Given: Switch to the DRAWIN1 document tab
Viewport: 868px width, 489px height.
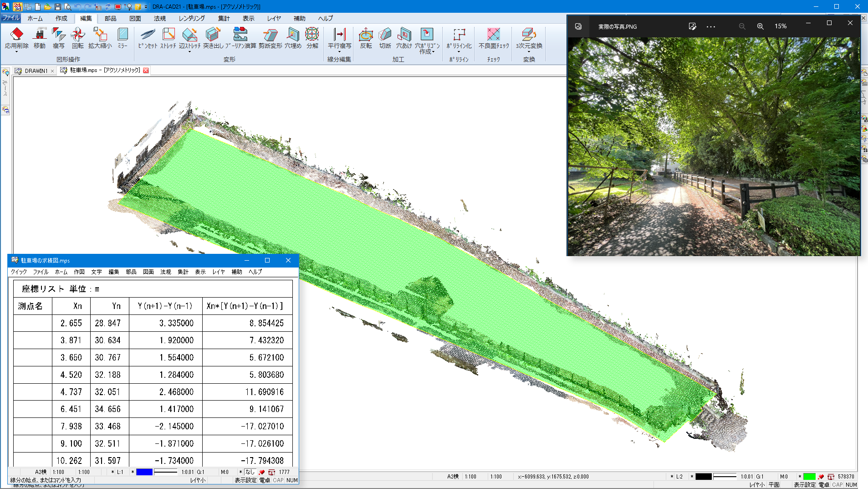Looking at the screenshot, I should 36,71.
